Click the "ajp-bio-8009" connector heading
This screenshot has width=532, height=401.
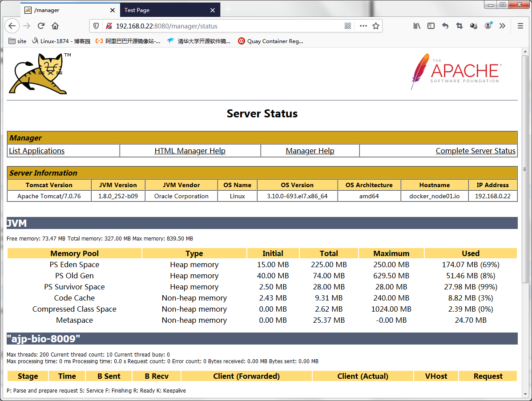pyautogui.click(x=44, y=339)
